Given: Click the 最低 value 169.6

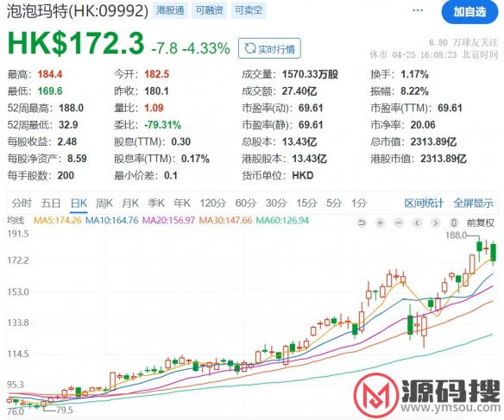Looking at the screenshot, I should [50, 91].
